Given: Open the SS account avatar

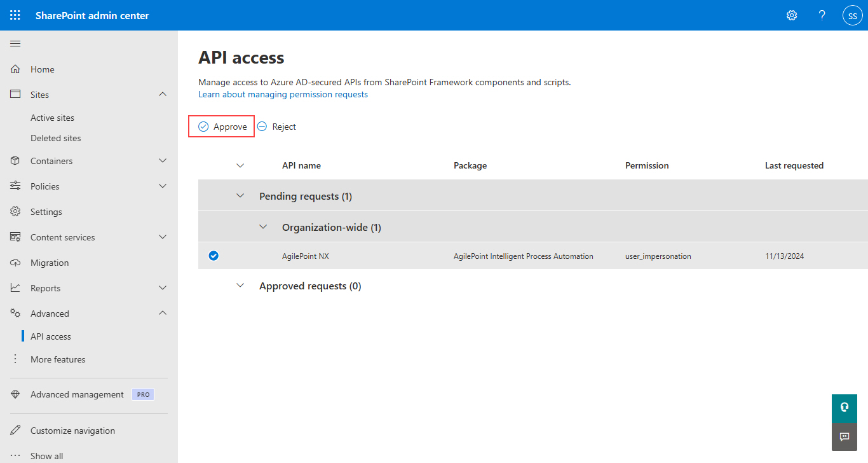Looking at the screenshot, I should pos(853,15).
